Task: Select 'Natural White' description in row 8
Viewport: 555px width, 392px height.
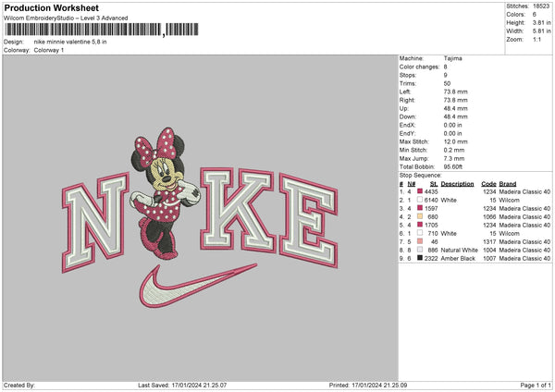Action: click(460, 250)
